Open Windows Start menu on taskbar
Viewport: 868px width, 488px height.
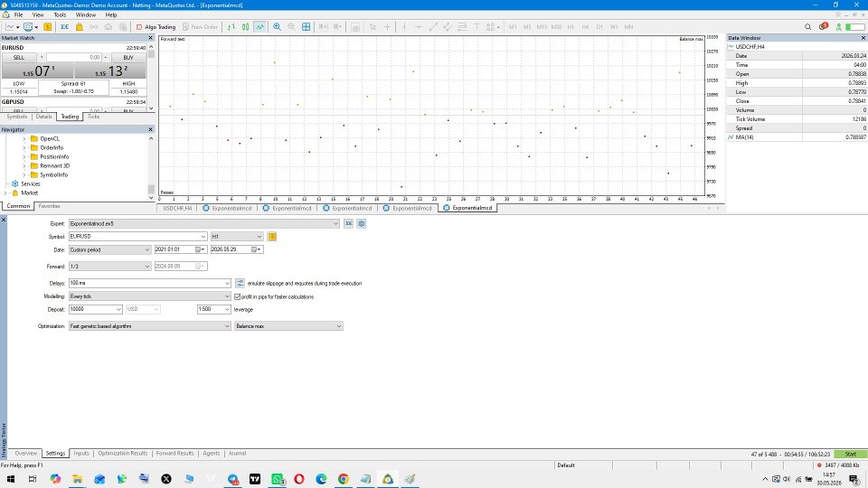point(11,479)
